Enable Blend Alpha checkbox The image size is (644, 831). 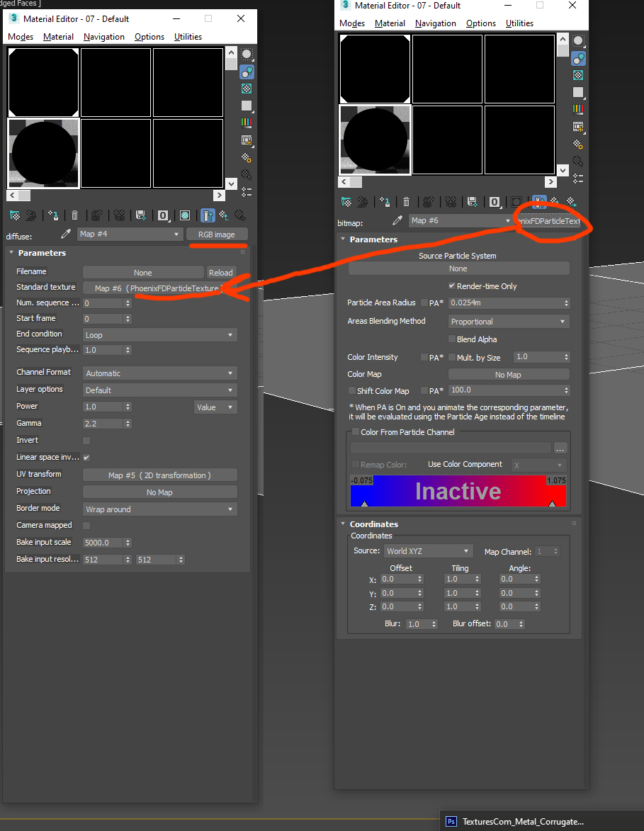tap(451, 339)
